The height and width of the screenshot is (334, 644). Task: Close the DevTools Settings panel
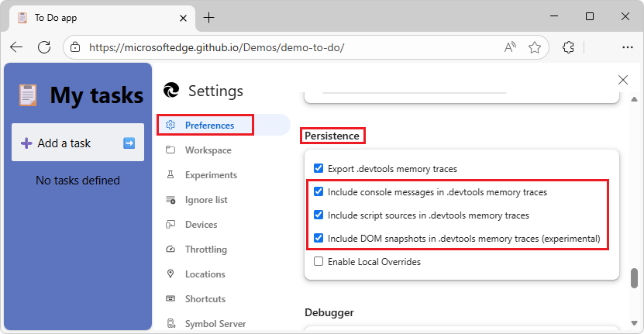pyautogui.click(x=622, y=80)
